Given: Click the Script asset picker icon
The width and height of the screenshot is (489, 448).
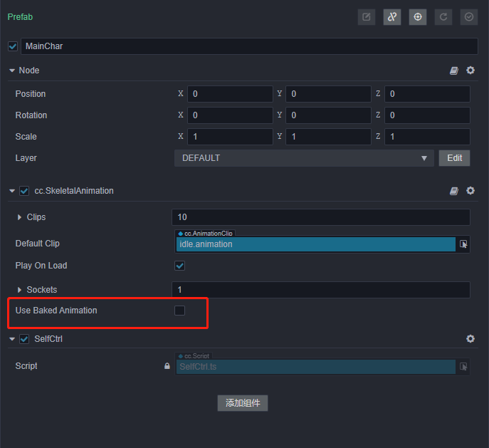Looking at the screenshot, I should click(463, 367).
